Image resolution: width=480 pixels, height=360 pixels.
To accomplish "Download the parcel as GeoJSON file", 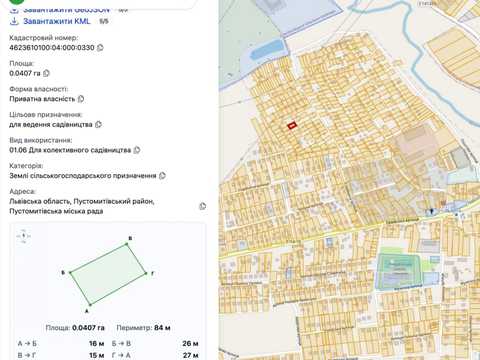I will pos(60,9).
